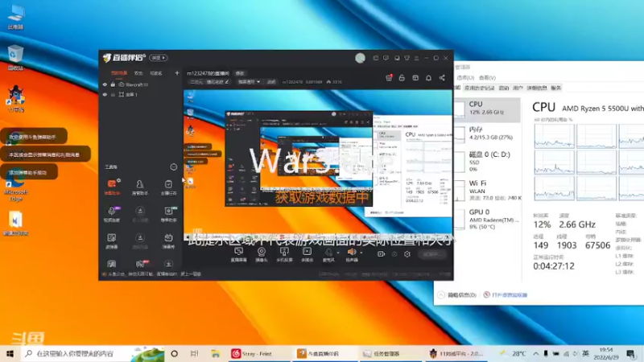The image size is (644, 362).
Task: Toggle lock on the 全屏 1 source
Action: click(113, 94)
